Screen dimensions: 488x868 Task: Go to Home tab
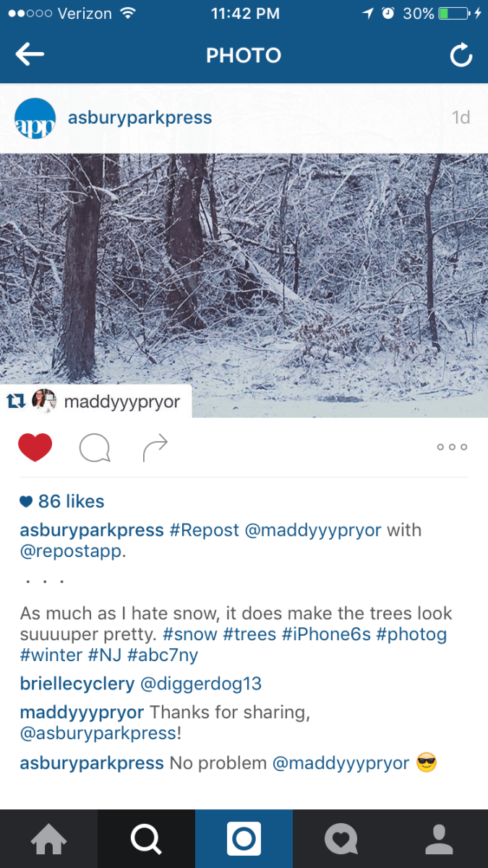click(48, 839)
